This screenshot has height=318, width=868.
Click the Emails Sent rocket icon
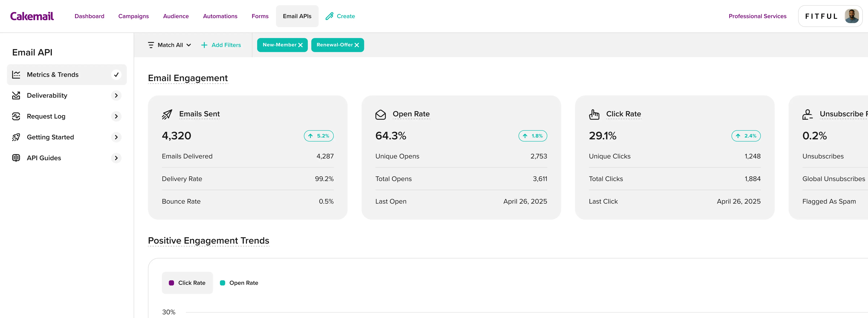pos(167,115)
